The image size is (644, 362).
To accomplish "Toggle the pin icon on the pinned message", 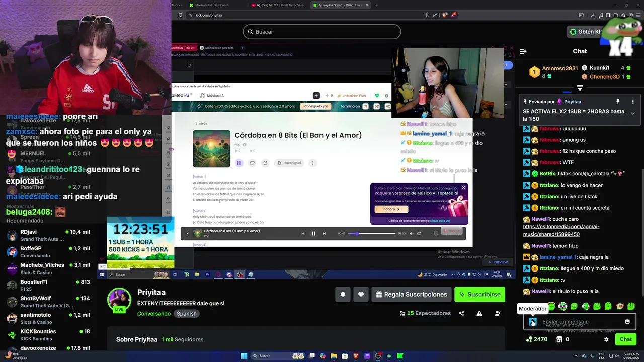I will tap(618, 101).
